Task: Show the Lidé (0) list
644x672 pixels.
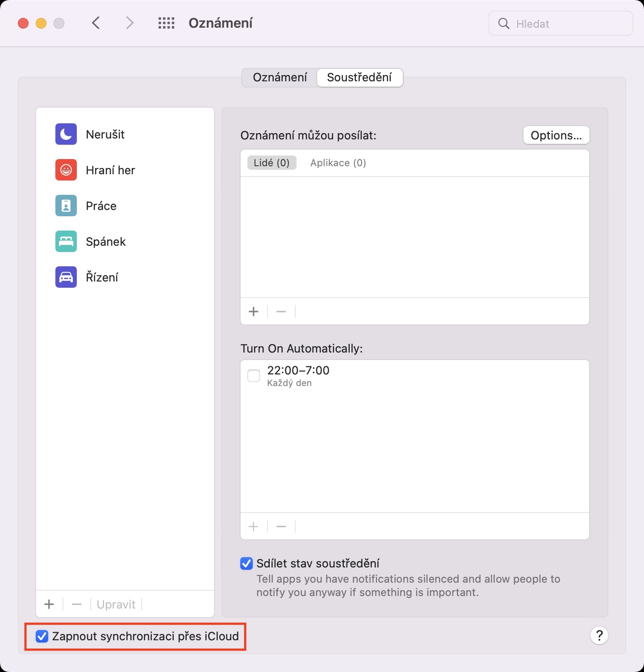Action: 272,163
